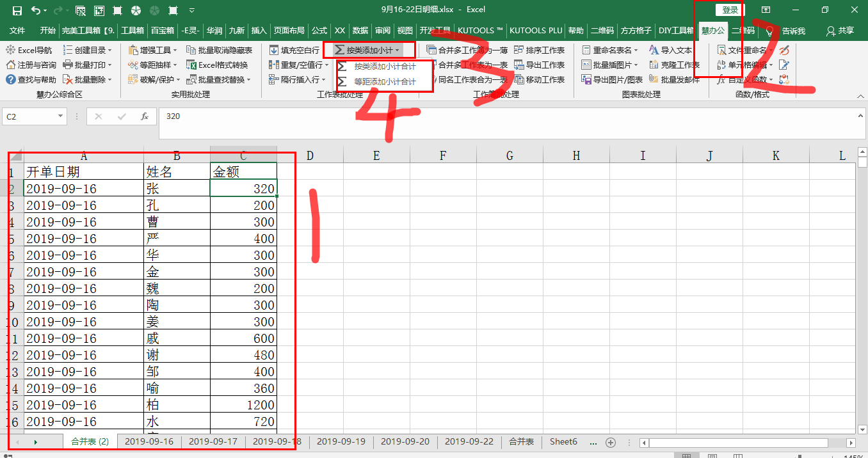Click the 共享 share button
The height and width of the screenshot is (458, 868).
coord(840,30)
